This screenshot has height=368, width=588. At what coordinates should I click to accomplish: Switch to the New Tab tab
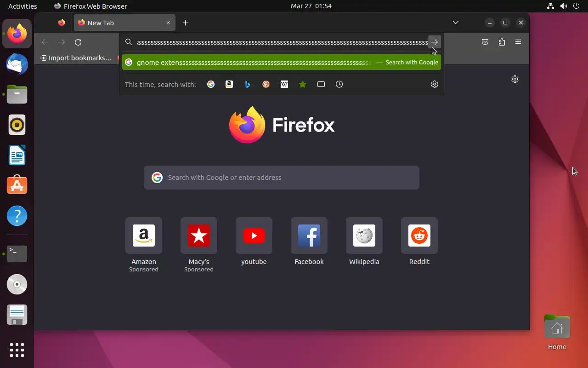(x=124, y=23)
